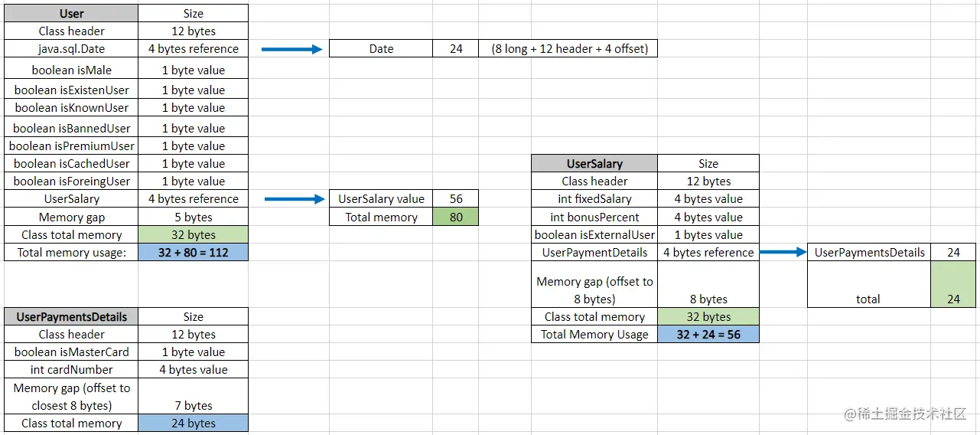Select the 'UserSalary value' cell
The width and height of the screenshot is (980, 435).
381,198
